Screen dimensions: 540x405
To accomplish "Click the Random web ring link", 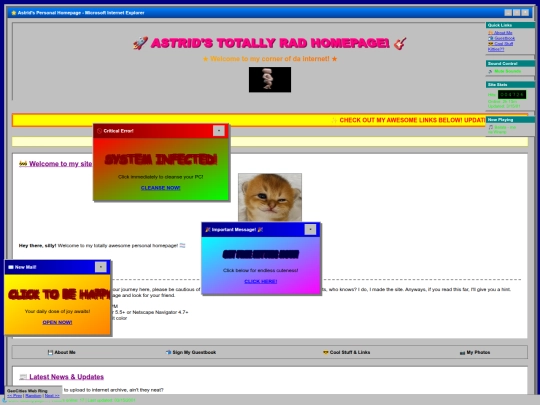I will tap(33, 396).
